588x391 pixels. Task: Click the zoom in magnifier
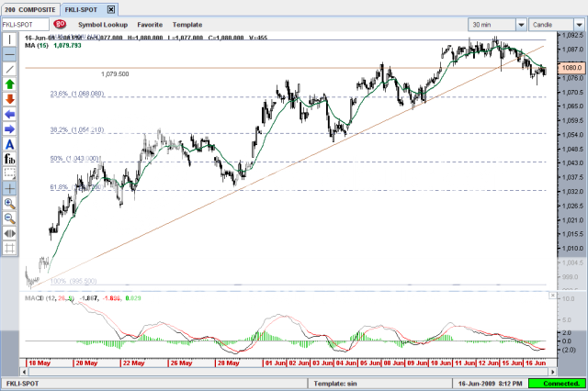point(10,203)
